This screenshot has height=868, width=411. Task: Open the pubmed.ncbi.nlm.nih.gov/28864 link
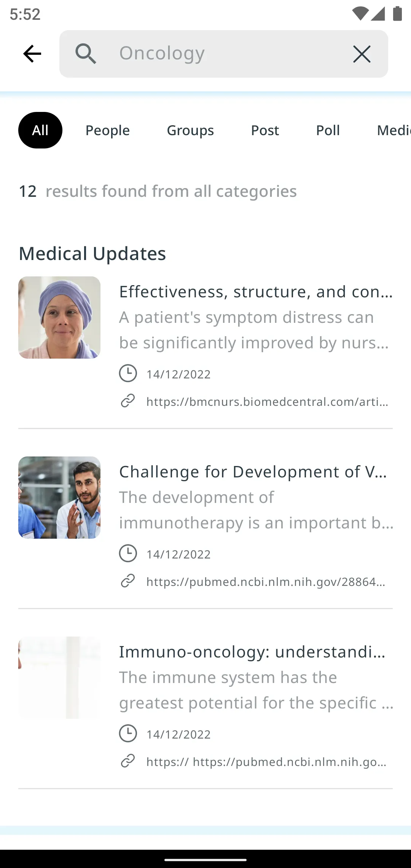(266, 582)
